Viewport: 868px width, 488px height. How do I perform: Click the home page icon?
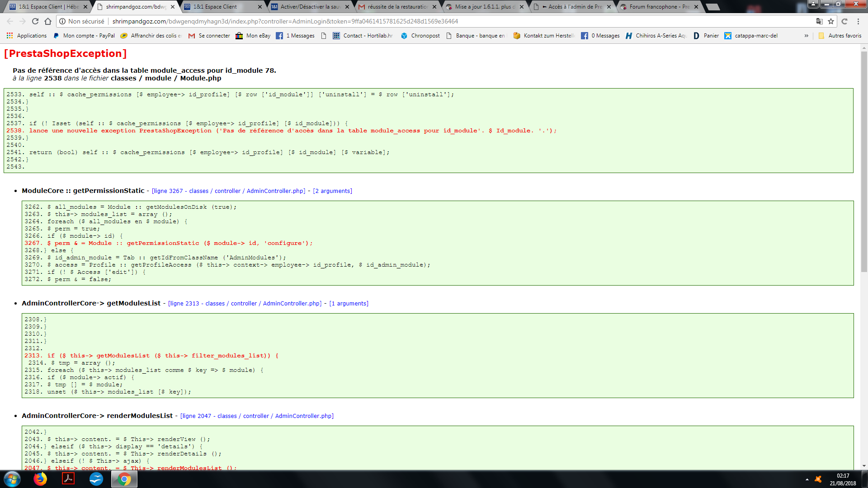point(48,21)
